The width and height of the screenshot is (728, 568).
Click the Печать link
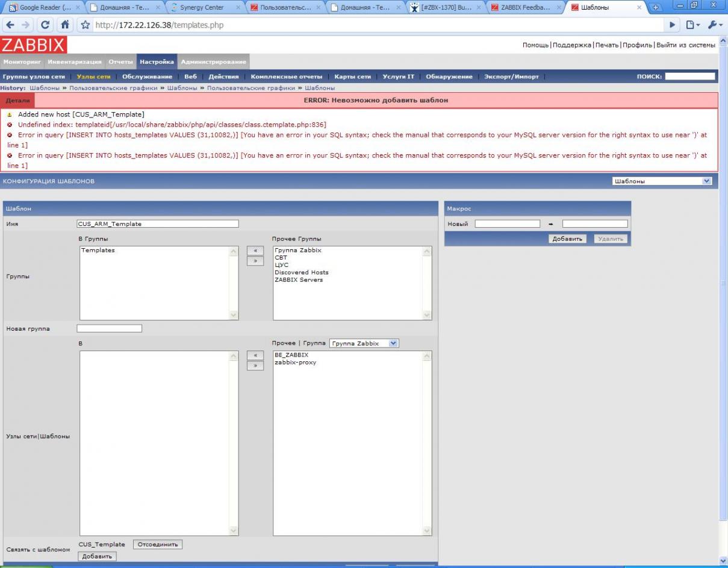click(606, 45)
